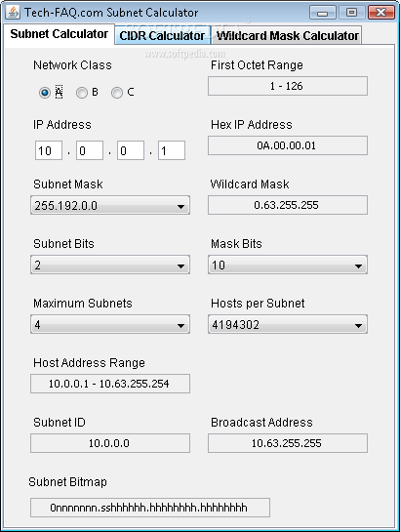Maximize the Subnet Calculator window
Image resolution: width=400 pixels, height=532 pixels.
(351, 13)
